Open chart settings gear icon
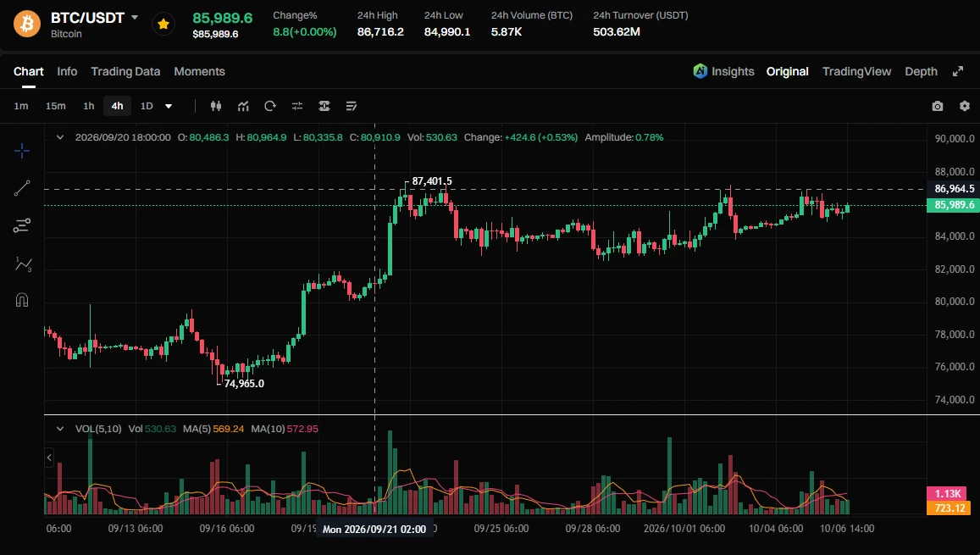The width and height of the screenshot is (980, 555). [965, 106]
